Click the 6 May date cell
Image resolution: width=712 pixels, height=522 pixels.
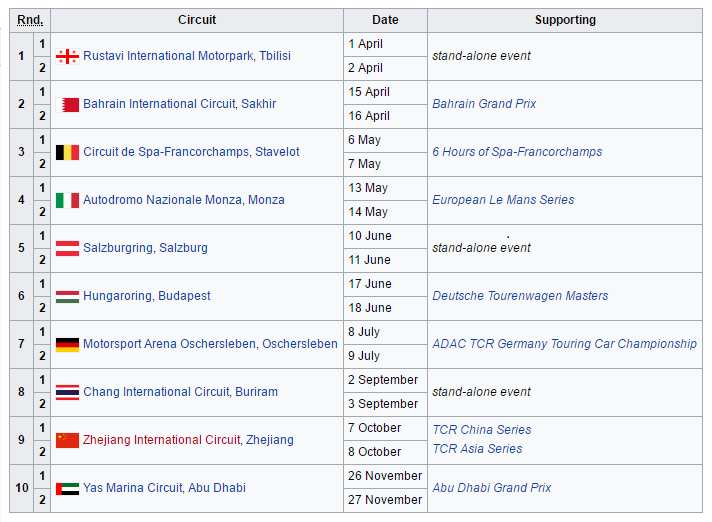point(385,140)
